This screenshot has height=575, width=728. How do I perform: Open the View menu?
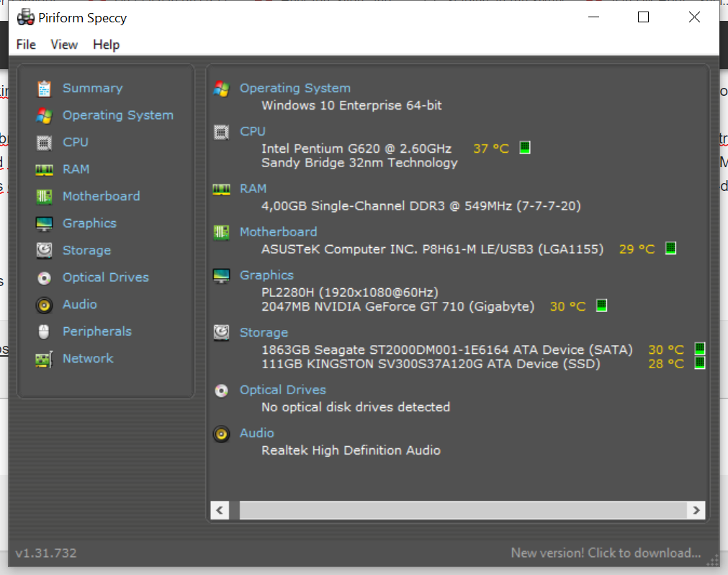(64, 45)
